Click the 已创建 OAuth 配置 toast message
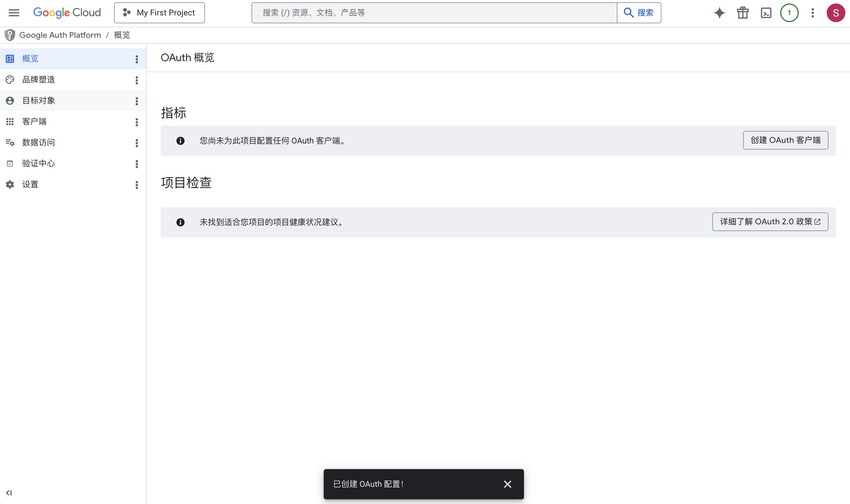The image size is (850, 504). point(368,484)
